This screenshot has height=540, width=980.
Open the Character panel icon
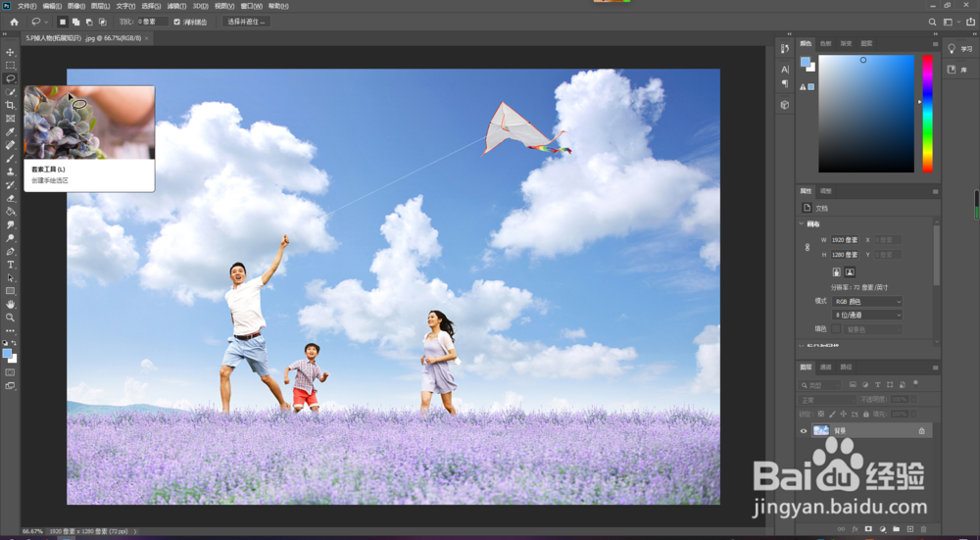[785, 70]
